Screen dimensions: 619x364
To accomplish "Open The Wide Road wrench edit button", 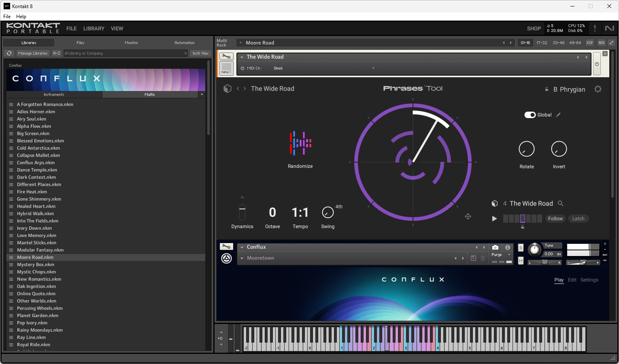I will [x=226, y=57].
